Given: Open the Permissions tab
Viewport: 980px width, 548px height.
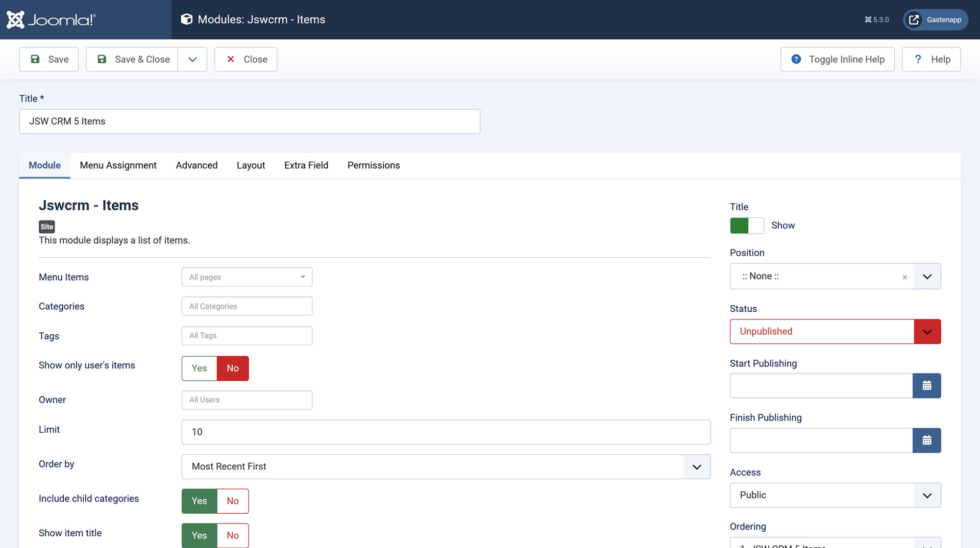Looking at the screenshot, I should click(374, 165).
